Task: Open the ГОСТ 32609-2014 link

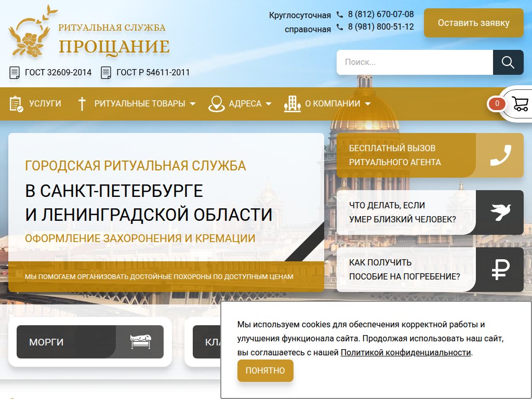Action: click(x=58, y=73)
